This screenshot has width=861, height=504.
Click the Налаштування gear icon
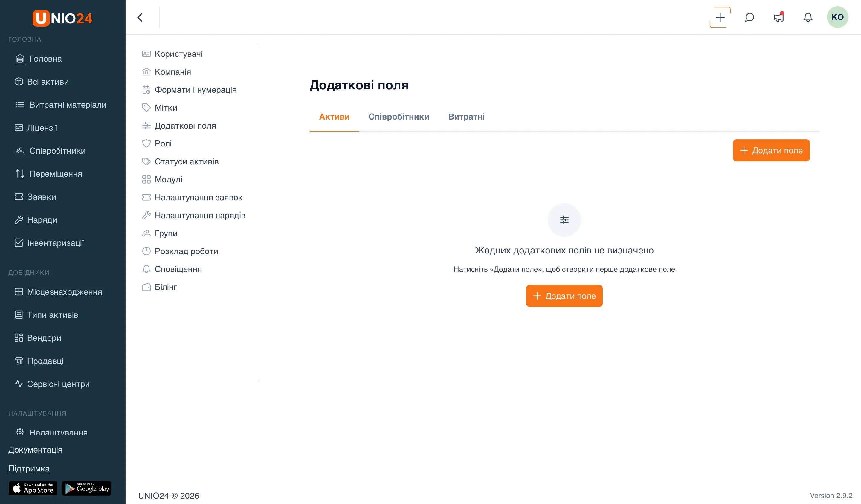pyautogui.click(x=20, y=432)
